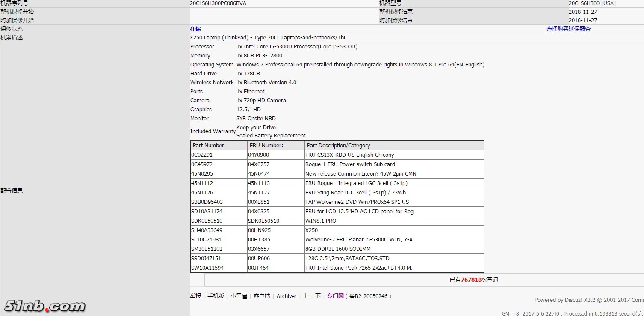Click part number SH40A33649 cell
Viewport: 644px width, 316px height.
219,230
